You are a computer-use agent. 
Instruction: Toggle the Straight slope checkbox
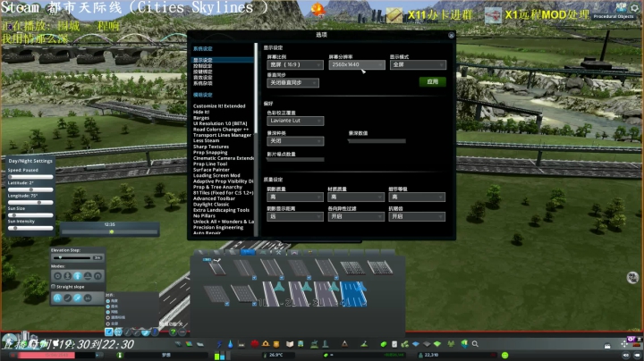tap(54, 286)
